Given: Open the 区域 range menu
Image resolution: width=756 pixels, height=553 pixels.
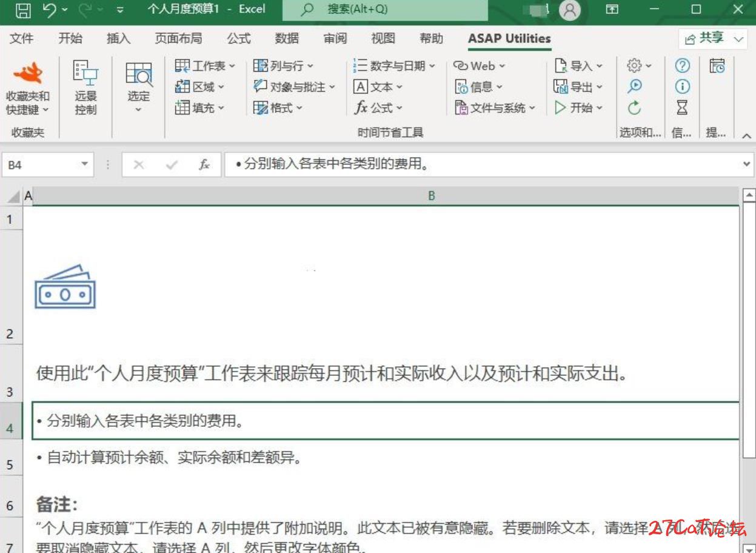Looking at the screenshot, I should tap(199, 87).
